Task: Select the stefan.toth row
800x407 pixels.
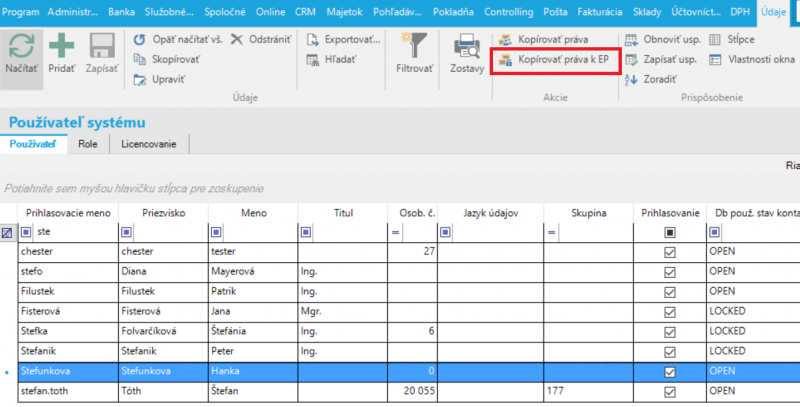Action: [409, 392]
